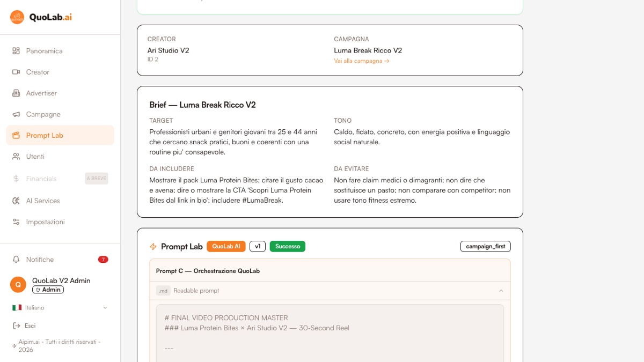Open AI Services section
Screen dimensions: 644x362
tap(60, 201)
